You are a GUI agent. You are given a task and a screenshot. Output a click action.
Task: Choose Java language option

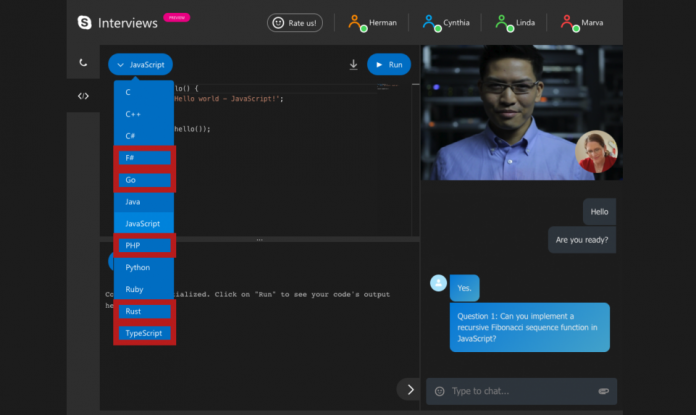tap(144, 202)
